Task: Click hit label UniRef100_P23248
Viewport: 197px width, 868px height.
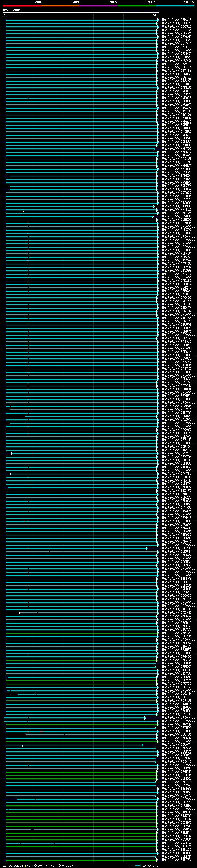Action: point(176,785)
